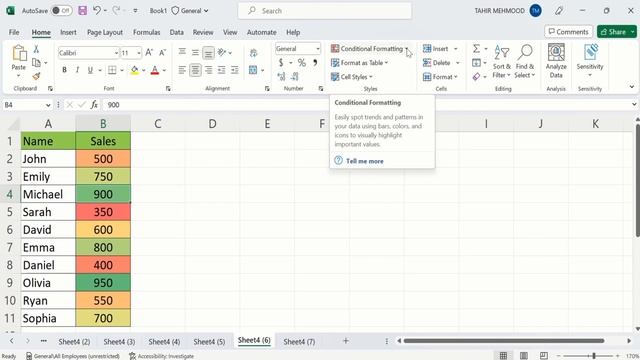Click the Align Left icon

(x=182, y=70)
